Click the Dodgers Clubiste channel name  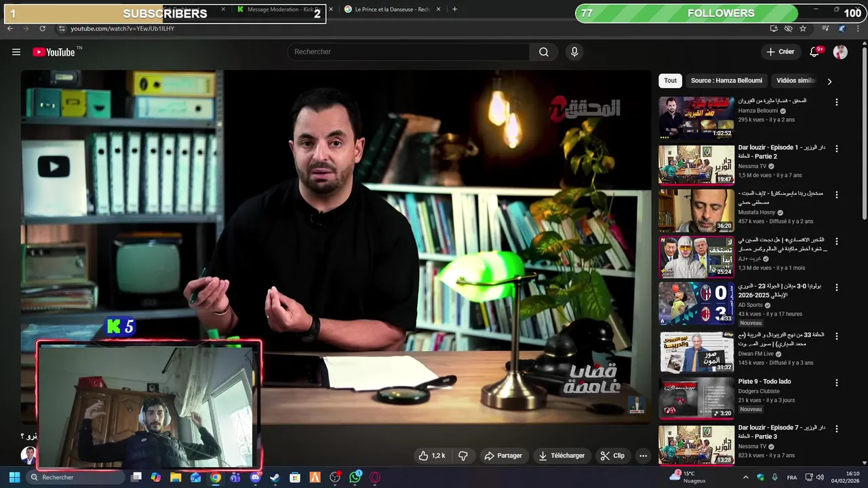(759, 391)
